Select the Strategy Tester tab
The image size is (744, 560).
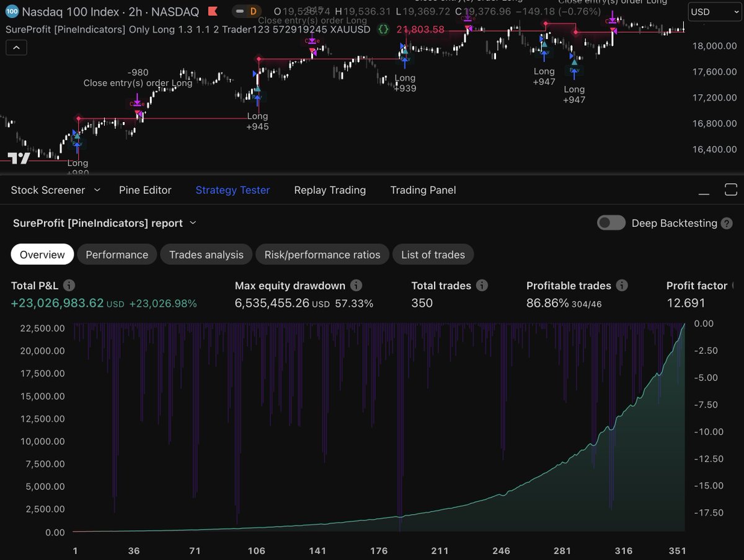click(x=232, y=190)
